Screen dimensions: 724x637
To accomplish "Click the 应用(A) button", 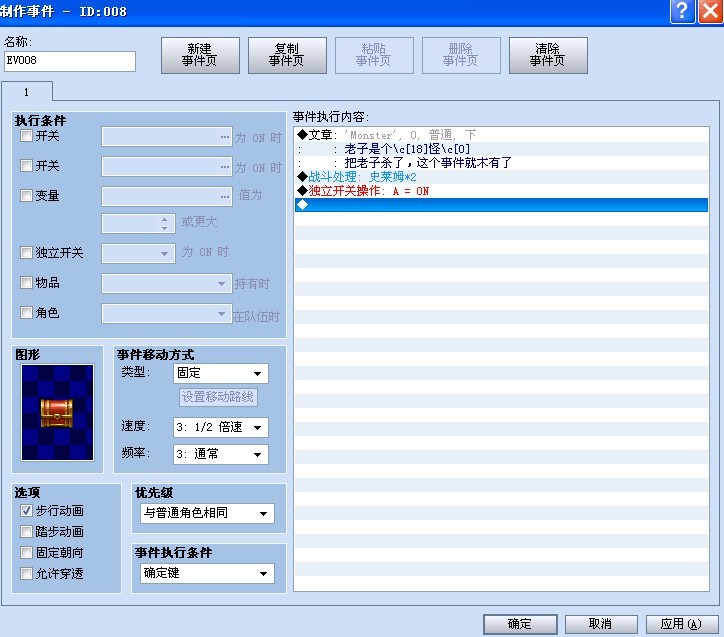I will 682,624.
